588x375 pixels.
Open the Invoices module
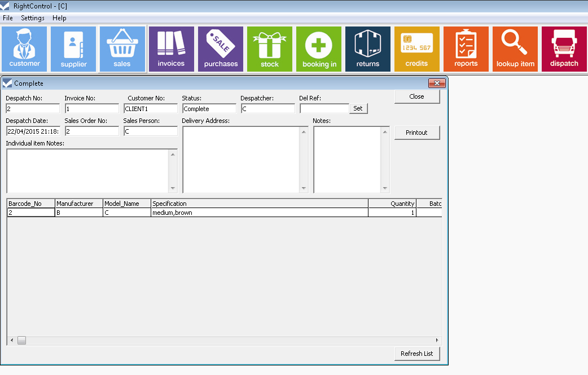pyautogui.click(x=171, y=49)
